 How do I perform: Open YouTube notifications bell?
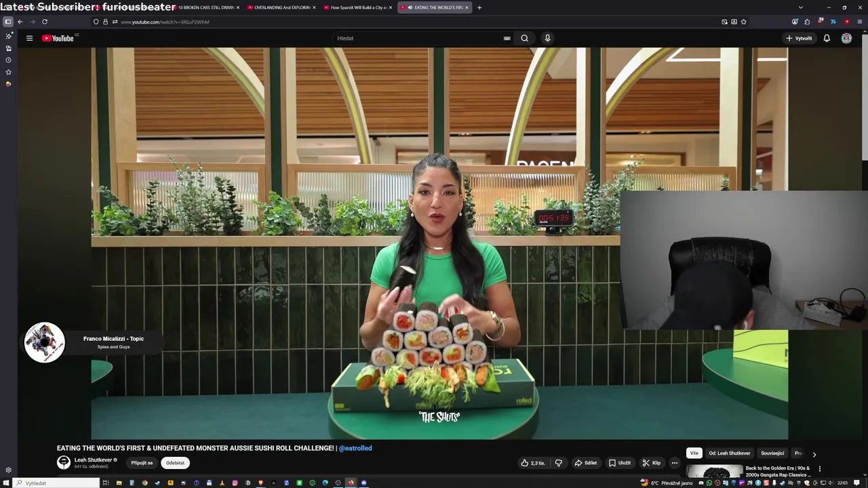pos(827,38)
